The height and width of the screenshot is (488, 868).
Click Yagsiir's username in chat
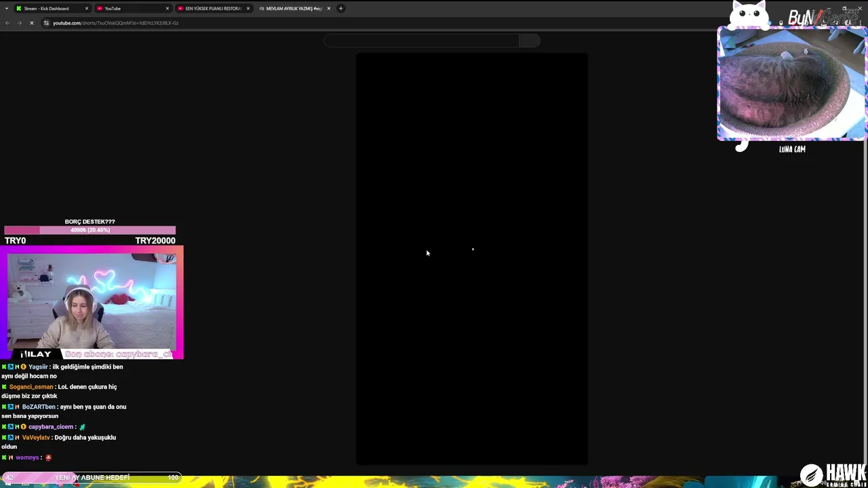pyautogui.click(x=38, y=367)
